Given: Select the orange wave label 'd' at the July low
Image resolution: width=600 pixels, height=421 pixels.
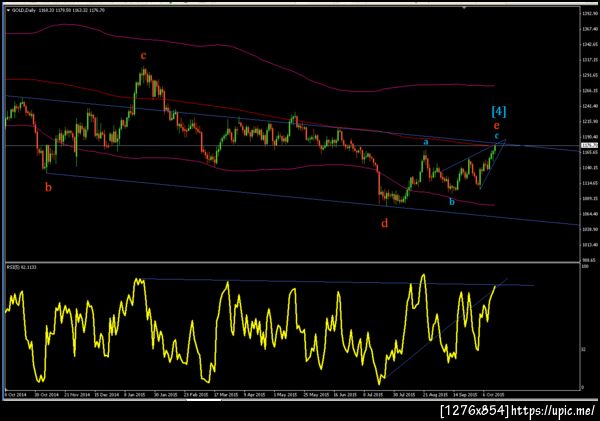Looking at the screenshot, I should tap(385, 222).
